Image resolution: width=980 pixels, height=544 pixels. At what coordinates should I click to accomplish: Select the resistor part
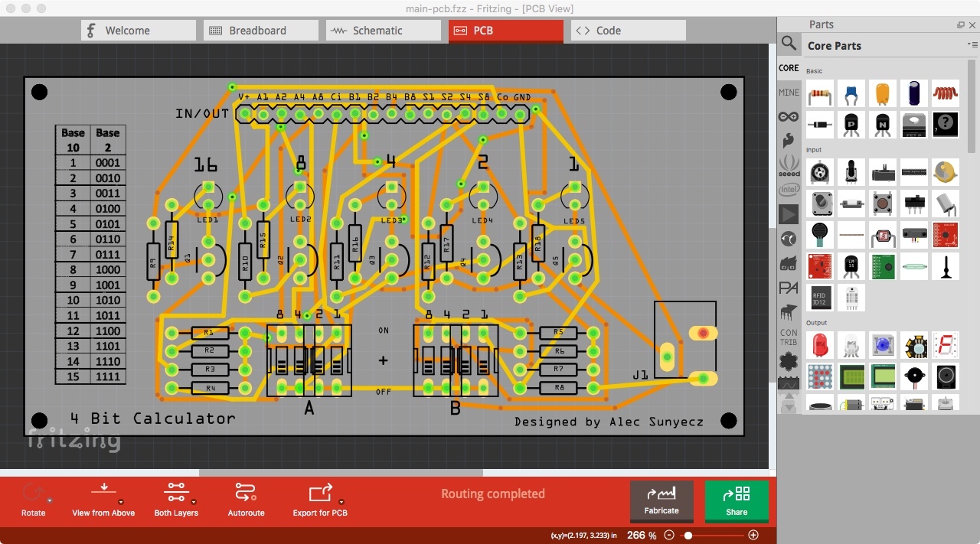point(820,94)
